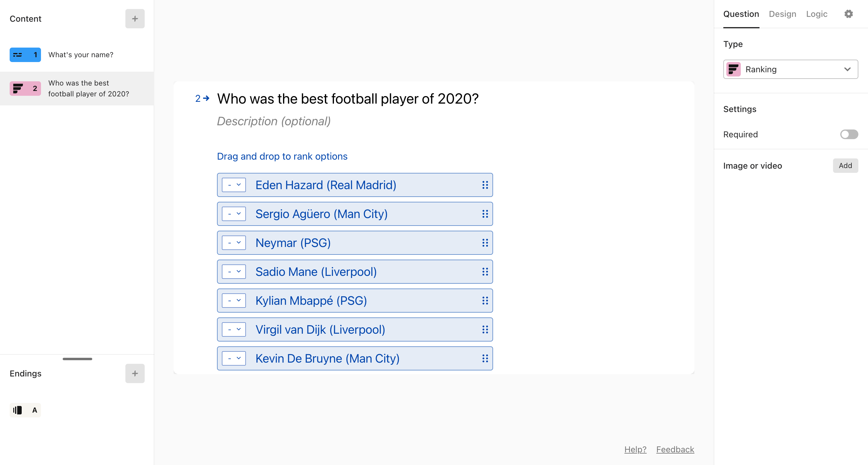Expand rank dropdown for Kylian Mbappé

(234, 301)
